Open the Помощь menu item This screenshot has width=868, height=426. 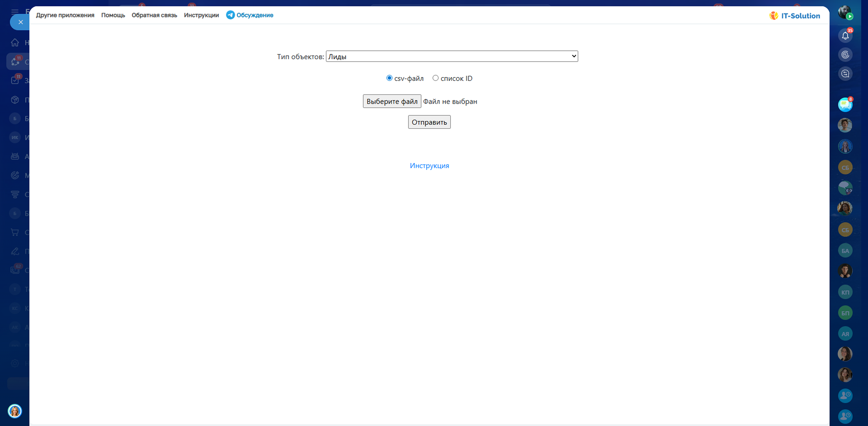[x=113, y=15]
